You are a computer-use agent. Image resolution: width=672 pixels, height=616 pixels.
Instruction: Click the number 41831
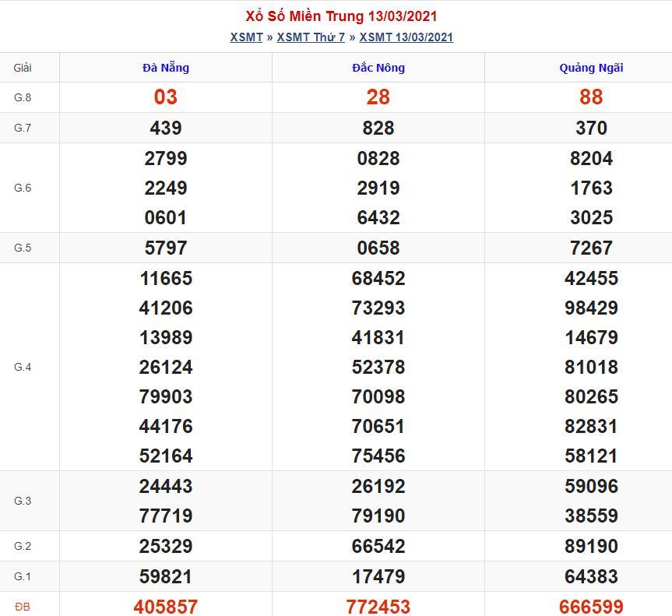pyautogui.click(x=378, y=337)
